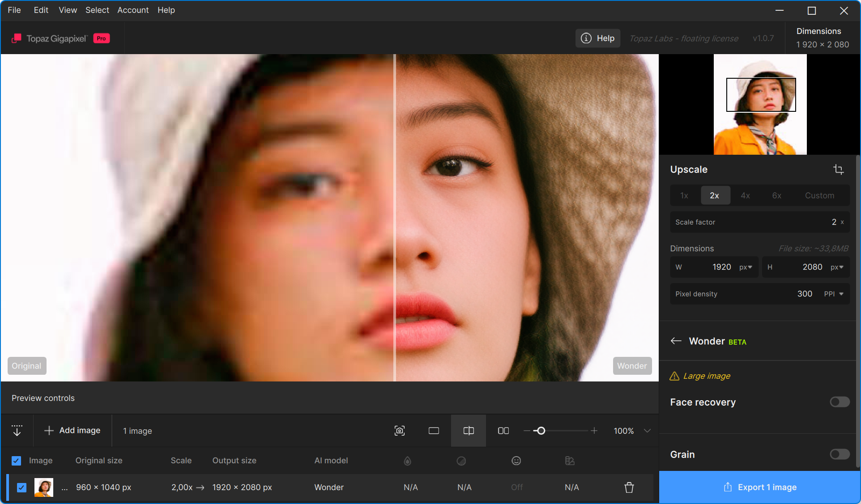
Task: Uncheck the image row checkbox
Action: [21, 487]
